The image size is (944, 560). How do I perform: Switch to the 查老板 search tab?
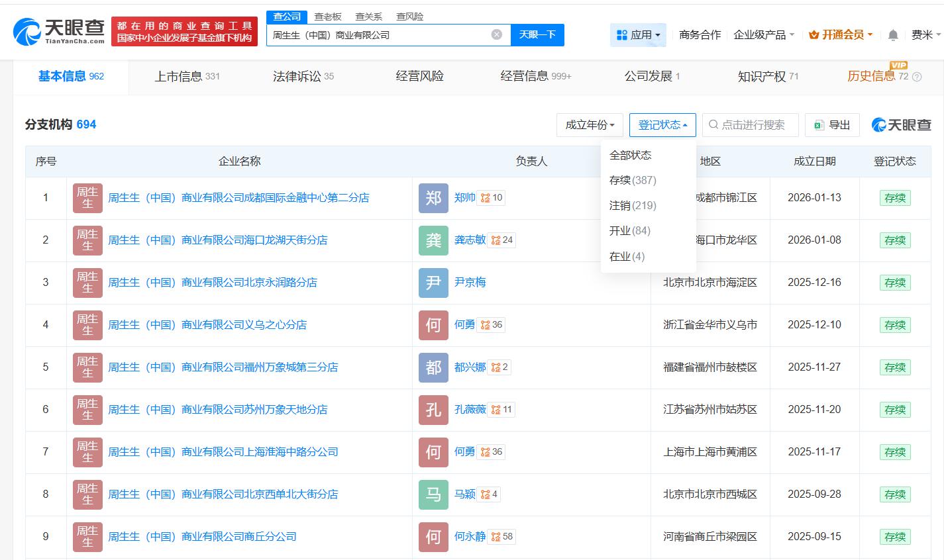tap(328, 17)
